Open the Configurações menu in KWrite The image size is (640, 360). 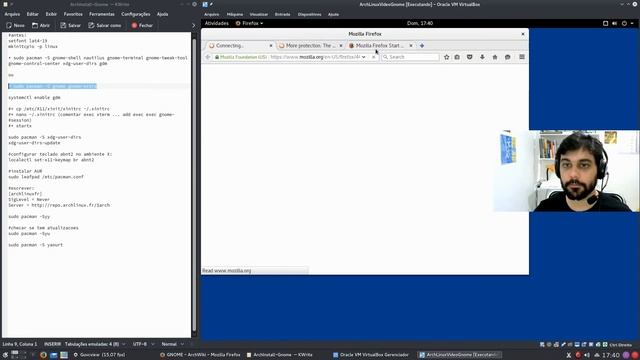click(136, 14)
